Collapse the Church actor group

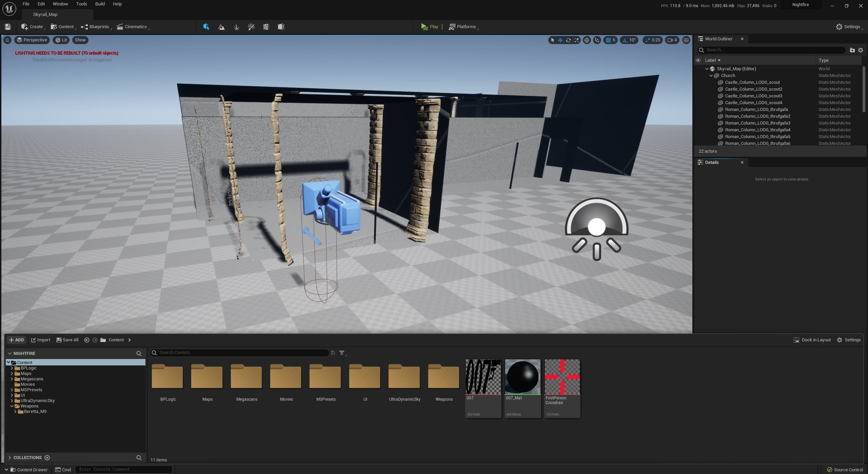click(x=711, y=76)
